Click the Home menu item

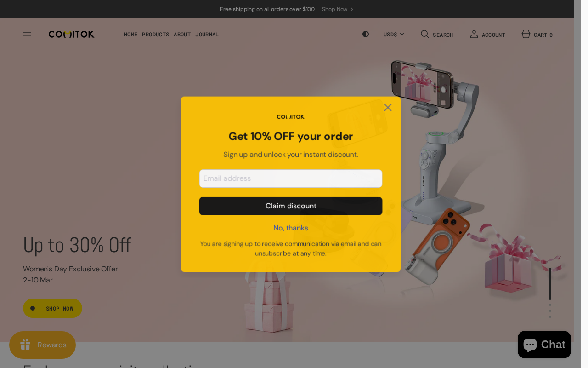coord(130,34)
